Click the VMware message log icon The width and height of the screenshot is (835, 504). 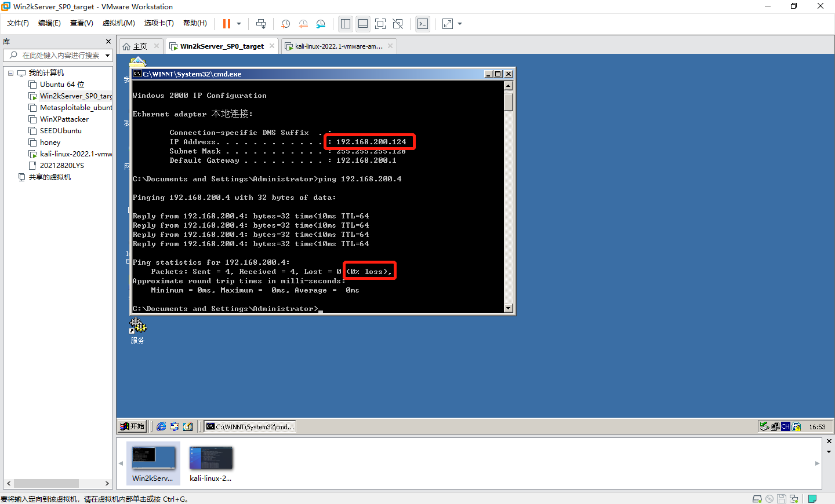click(812, 499)
